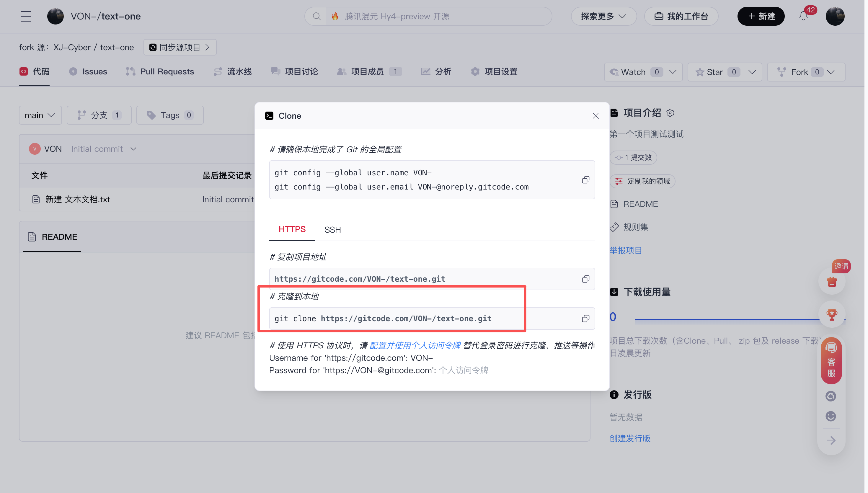Open 配置并使用个人访问令牌 link
This screenshot has width=868, height=493.
point(415,345)
